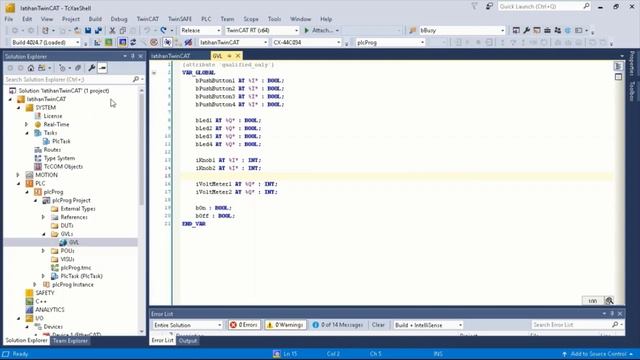Viewport: 640px width, 360px height.
Task: Click the Toggle Free Run State icon
Action: pos(153,42)
